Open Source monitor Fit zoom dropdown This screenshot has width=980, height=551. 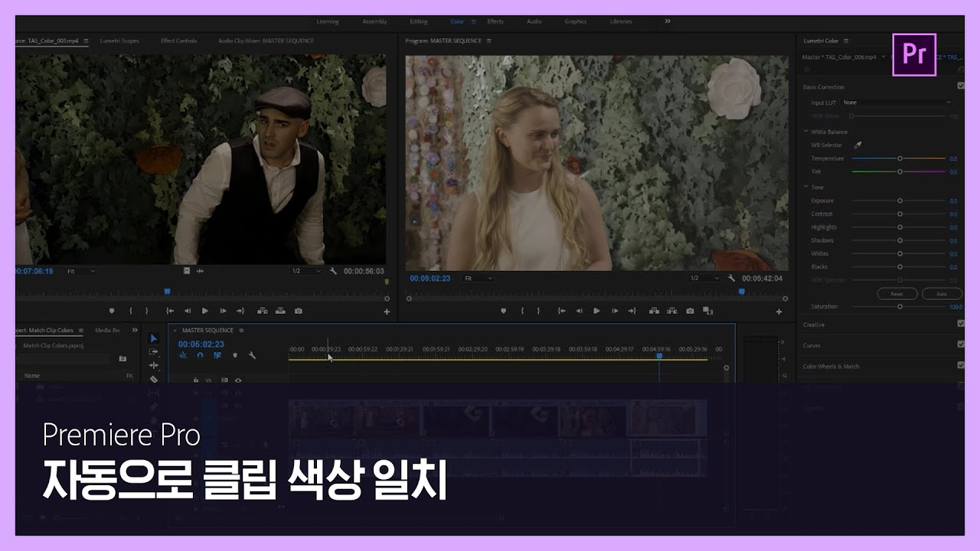pos(81,271)
